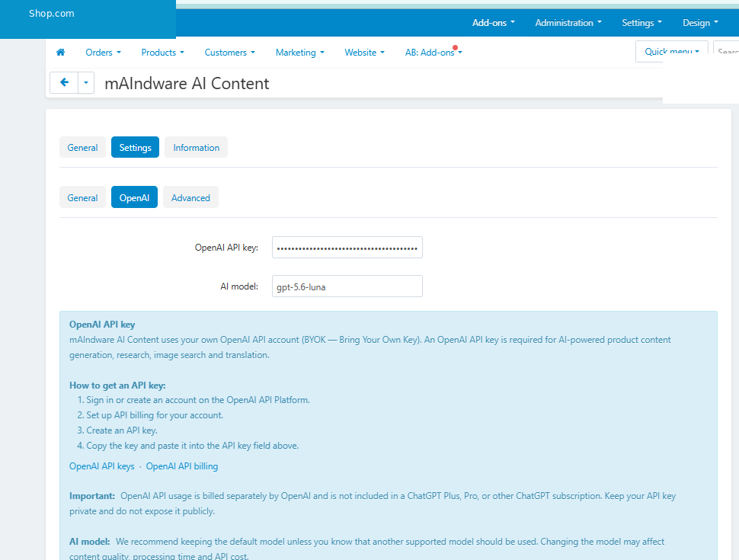Click step '4. Copy the key and paste it'
Screen dimensions: 739x560
[188, 446]
